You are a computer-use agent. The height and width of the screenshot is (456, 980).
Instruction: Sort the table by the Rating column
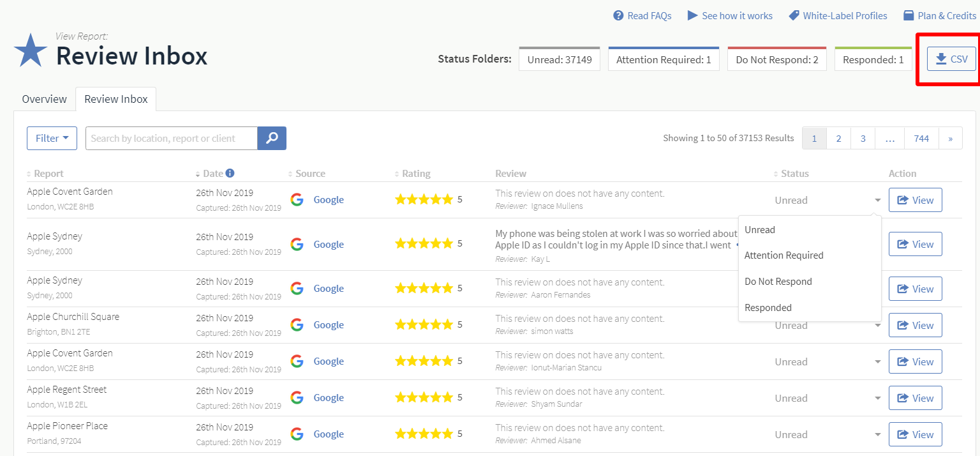(x=413, y=174)
